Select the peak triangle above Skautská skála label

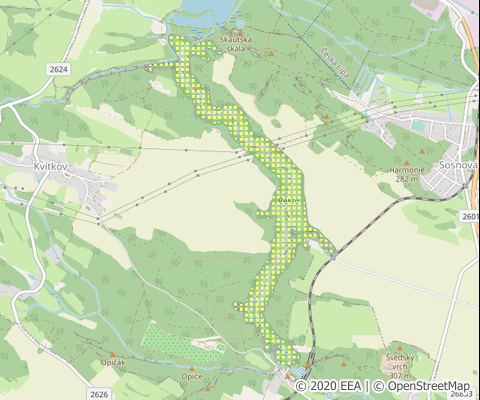(240, 34)
